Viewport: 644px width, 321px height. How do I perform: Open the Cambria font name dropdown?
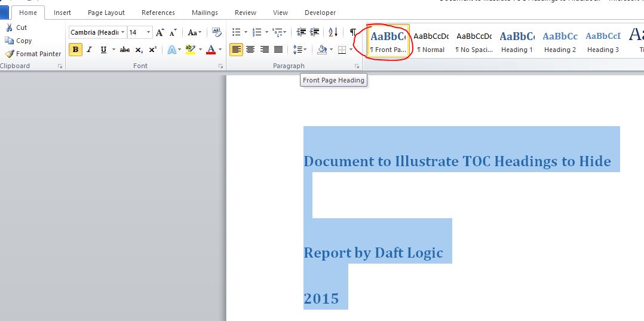click(x=123, y=32)
